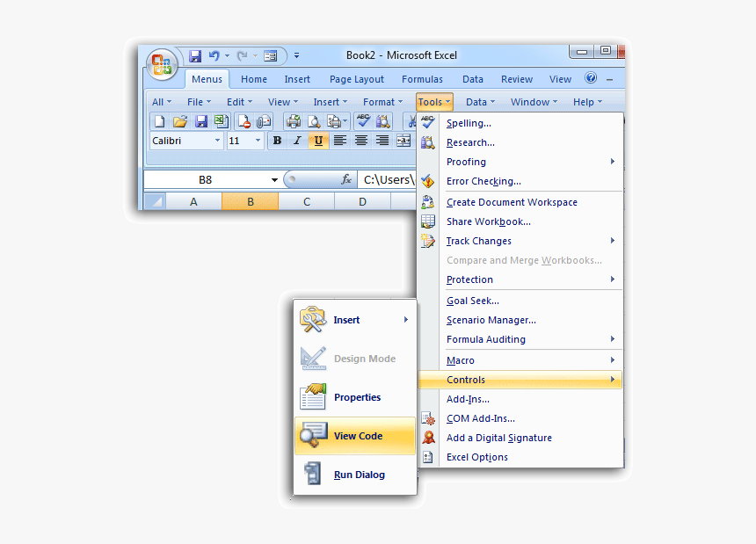Expand the View classic menu dropdown
The height and width of the screenshot is (544, 756).
283,102
